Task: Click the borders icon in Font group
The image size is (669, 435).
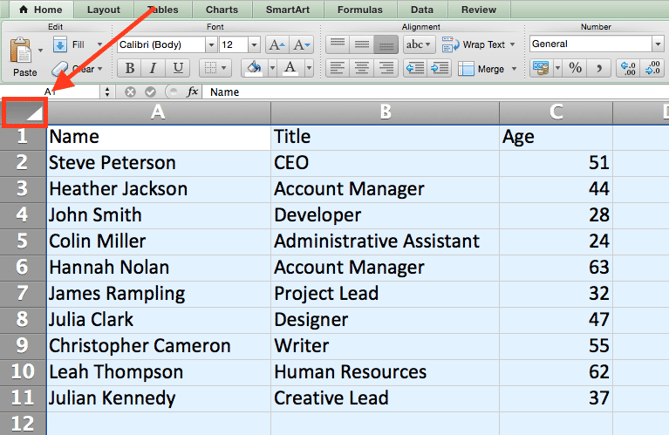Action: [210, 68]
